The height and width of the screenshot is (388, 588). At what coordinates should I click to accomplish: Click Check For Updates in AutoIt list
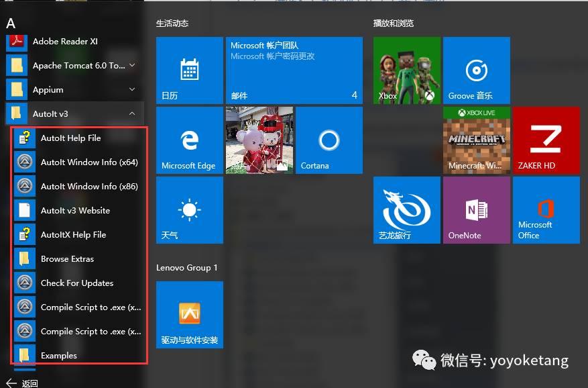tap(76, 283)
